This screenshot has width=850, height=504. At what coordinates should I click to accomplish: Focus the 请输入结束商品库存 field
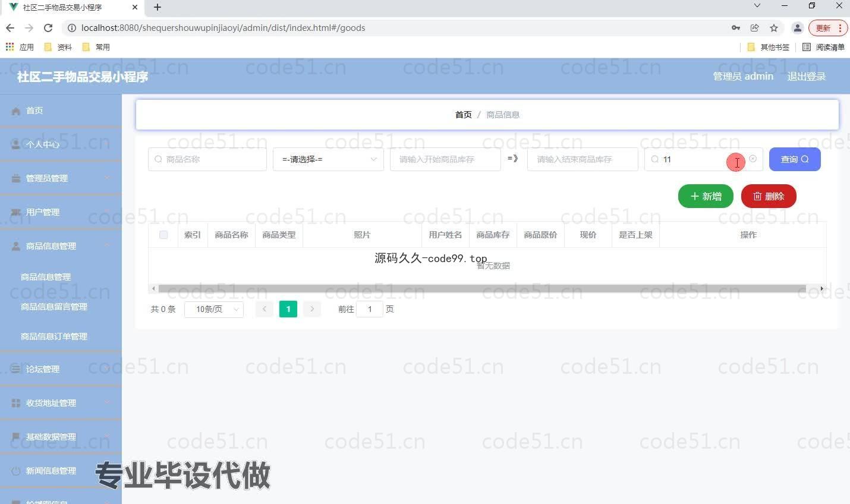click(x=583, y=159)
